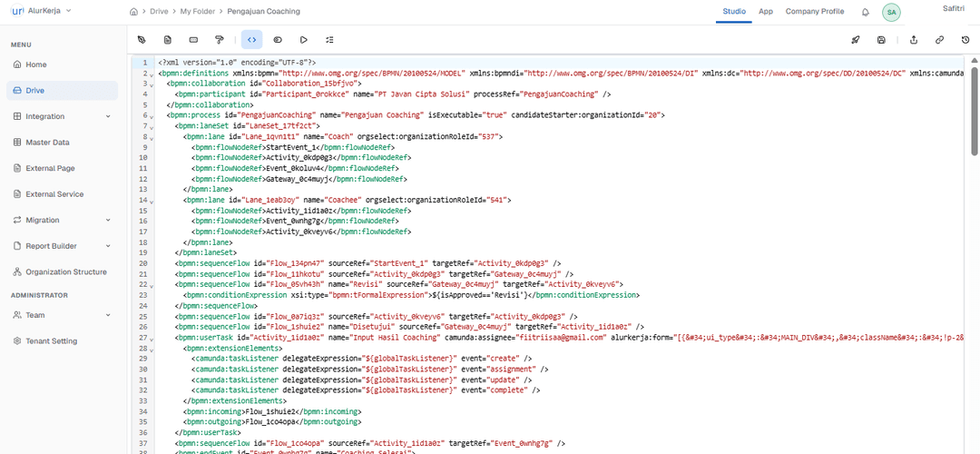The height and width of the screenshot is (454, 980).
Task: Click "fiitriisaa@gmail.com" assignee value
Action: click(x=562, y=337)
